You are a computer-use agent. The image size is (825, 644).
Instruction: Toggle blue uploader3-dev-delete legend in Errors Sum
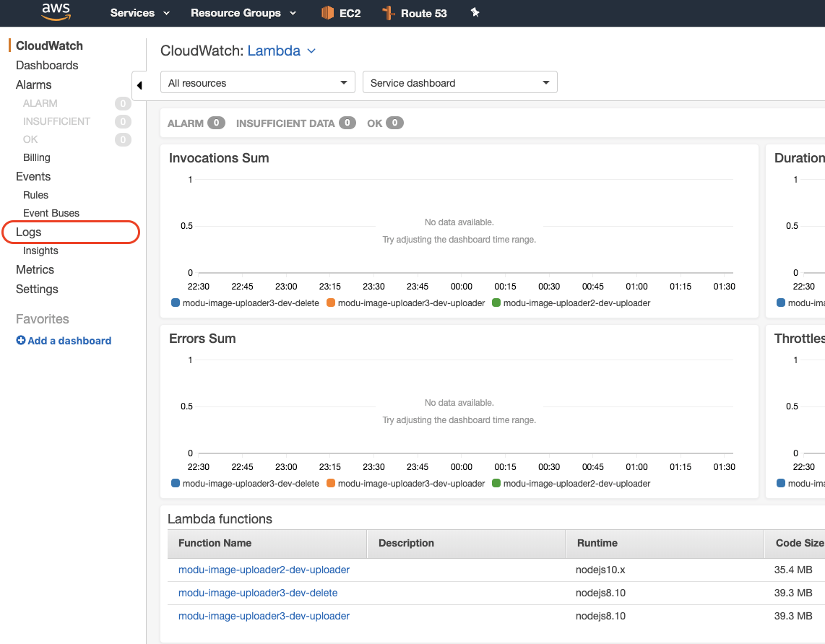pyautogui.click(x=245, y=483)
